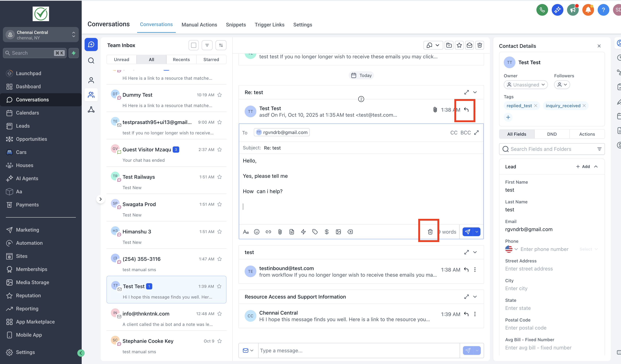Select the Unread inbox filter tab
The image size is (621, 364).
(x=121, y=60)
